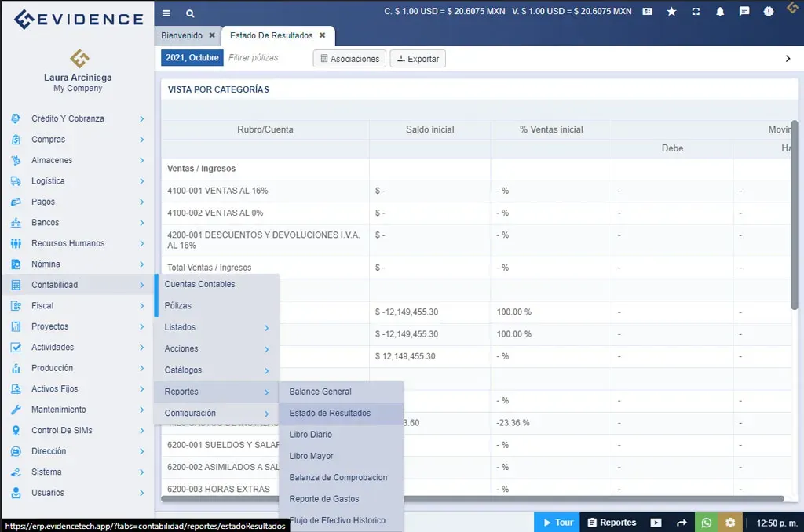Collapse the sidebar with the hamburger icon
The width and height of the screenshot is (804, 532).
click(x=165, y=13)
